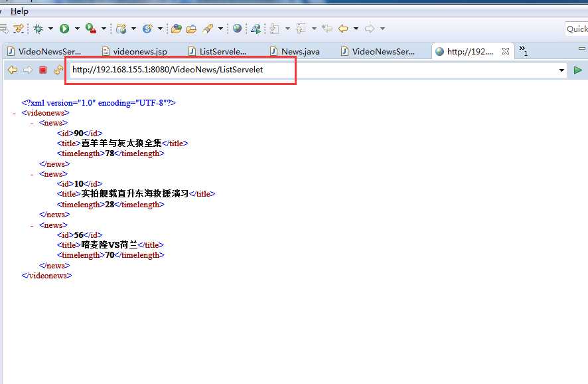Click the <timelength>78</timelength> line
This screenshot has width=588, height=384.
coord(111,153)
